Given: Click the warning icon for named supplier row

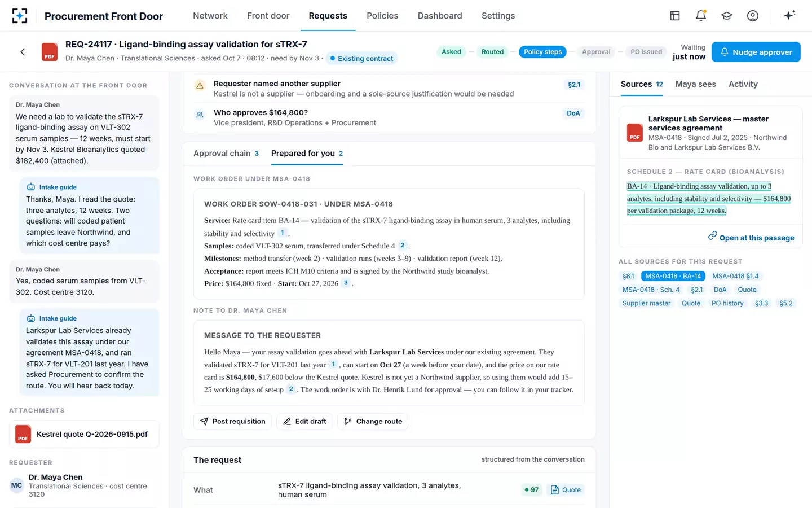Looking at the screenshot, I should point(200,86).
